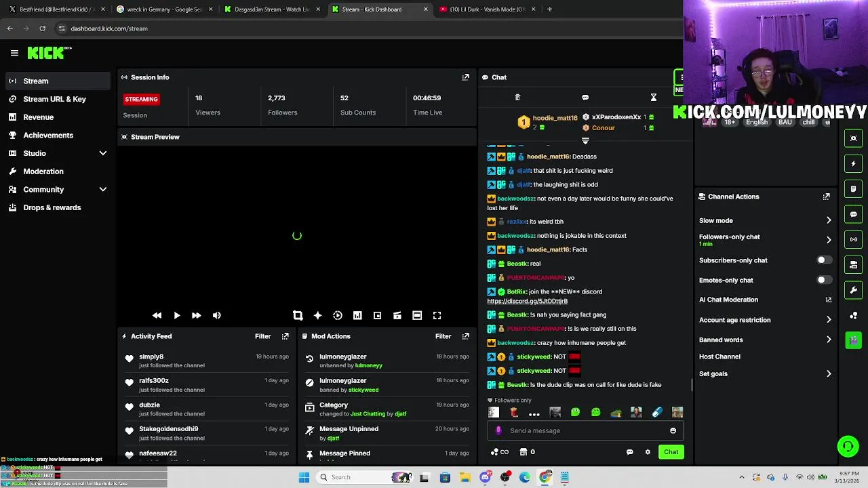Reload the dashboard page

tap(43, 28)
